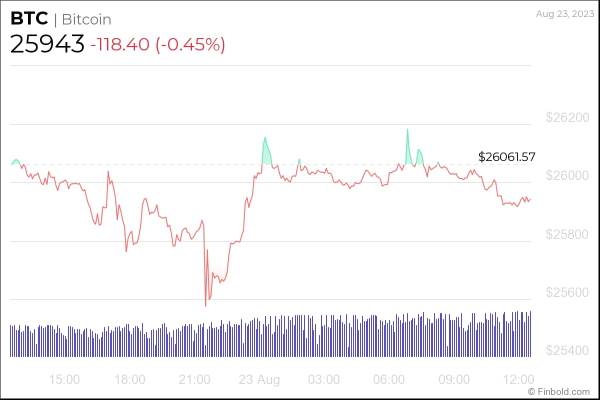Select the 09:00 time axis marker
Screen dimensions: 600x400
tap(454, 380)
